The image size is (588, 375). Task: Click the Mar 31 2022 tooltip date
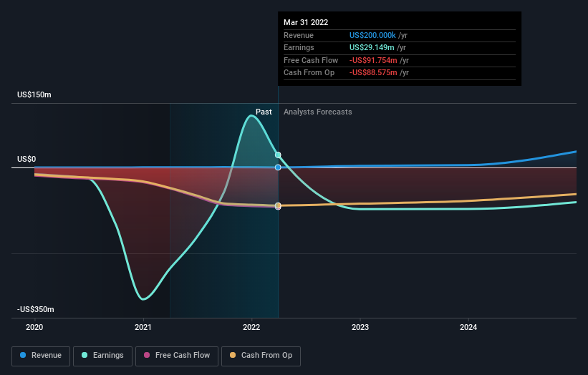tap(306, 22)
